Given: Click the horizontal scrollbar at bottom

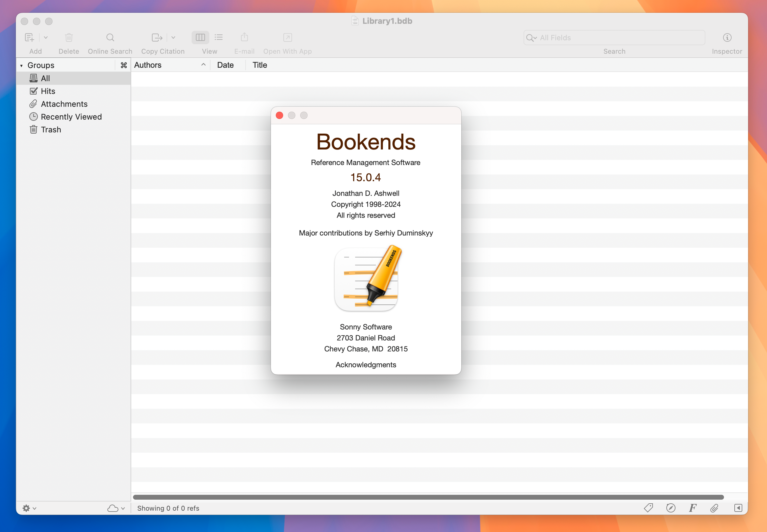Looking at the screenshot, I should click(x=428, y=497).
